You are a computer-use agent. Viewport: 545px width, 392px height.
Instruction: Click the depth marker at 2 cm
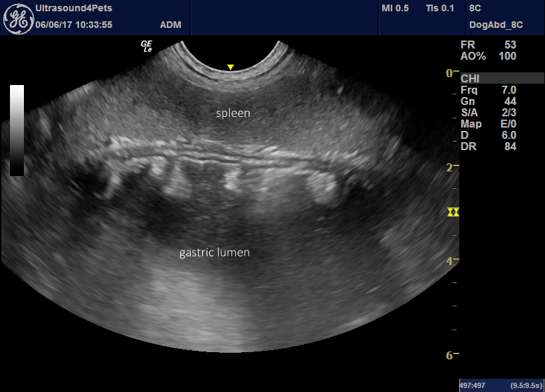coord(450,168)
